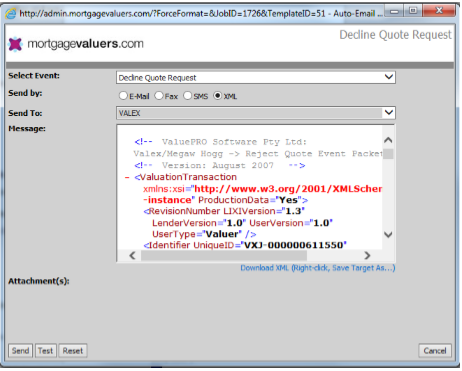462x371 pixels.
Task: Select the XML send option
Action: 217,96
